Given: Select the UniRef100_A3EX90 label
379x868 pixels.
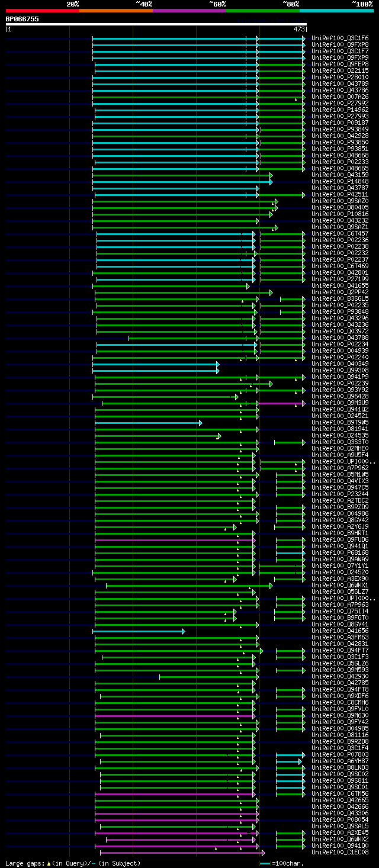Looking at the screenshot, I should click(x=340, y=578).
